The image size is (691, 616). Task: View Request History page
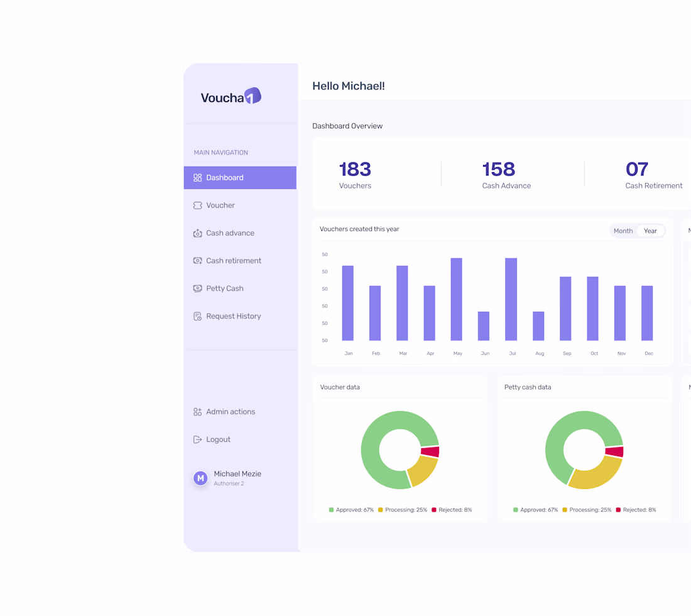pos(240,316)
